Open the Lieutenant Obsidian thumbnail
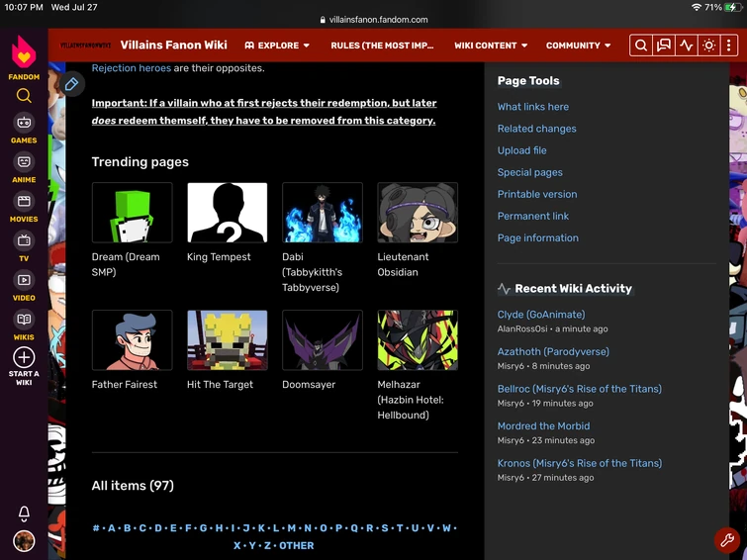 [x=418, y=213]
